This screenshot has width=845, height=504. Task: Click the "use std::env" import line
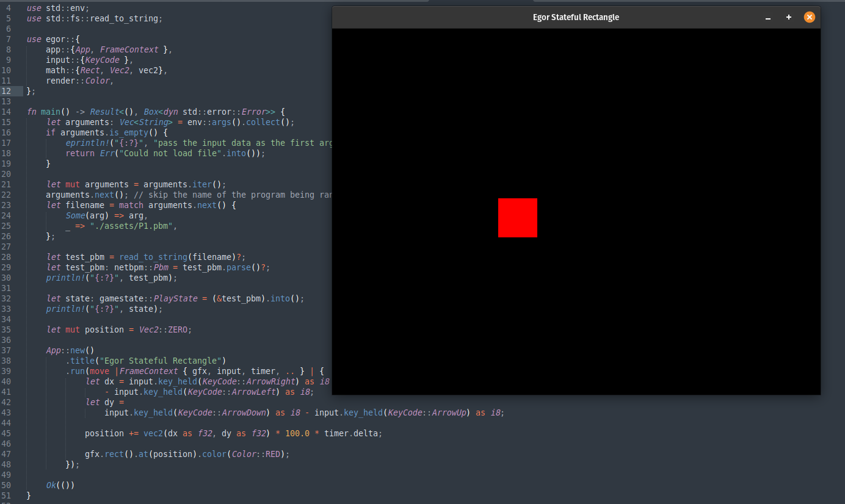(57, 8)
